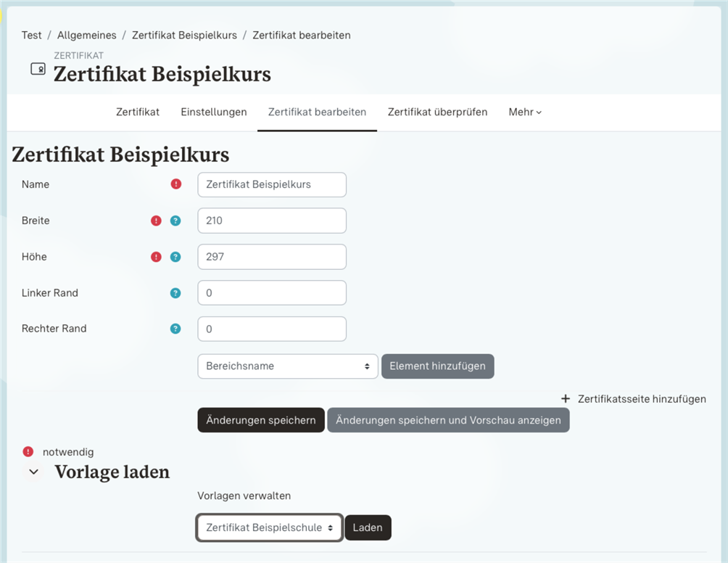Click inside the Name input field

click(271, 184)
